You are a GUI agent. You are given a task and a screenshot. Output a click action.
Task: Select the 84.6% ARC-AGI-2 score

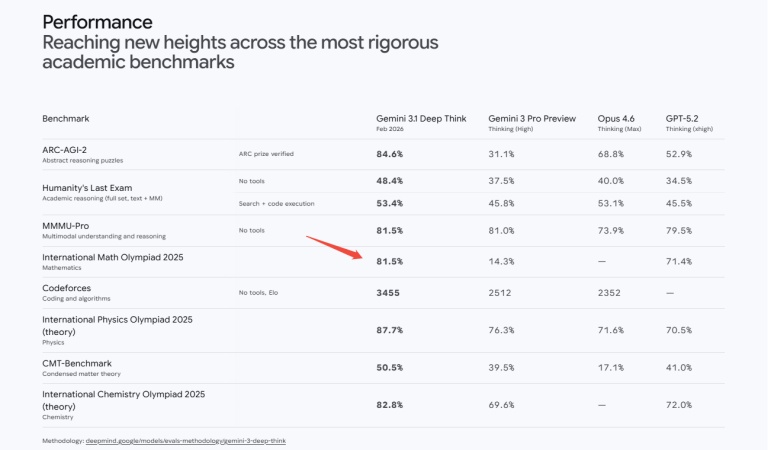pos(389,154)
